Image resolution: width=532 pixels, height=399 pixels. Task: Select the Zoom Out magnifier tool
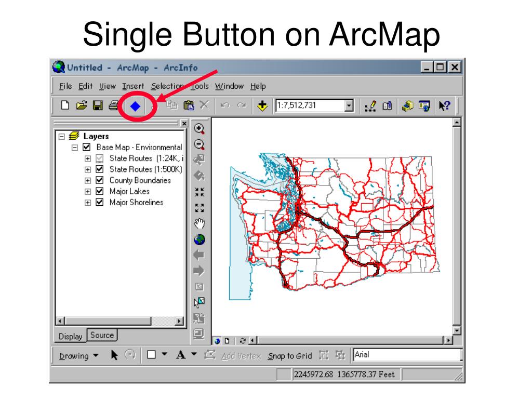coord(199,144)
